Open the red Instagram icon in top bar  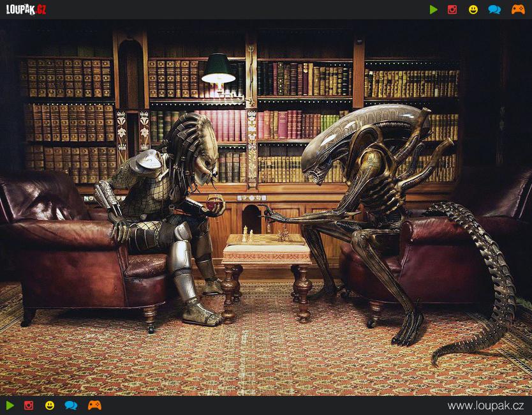pyautogui.click(x=452, y=10)
